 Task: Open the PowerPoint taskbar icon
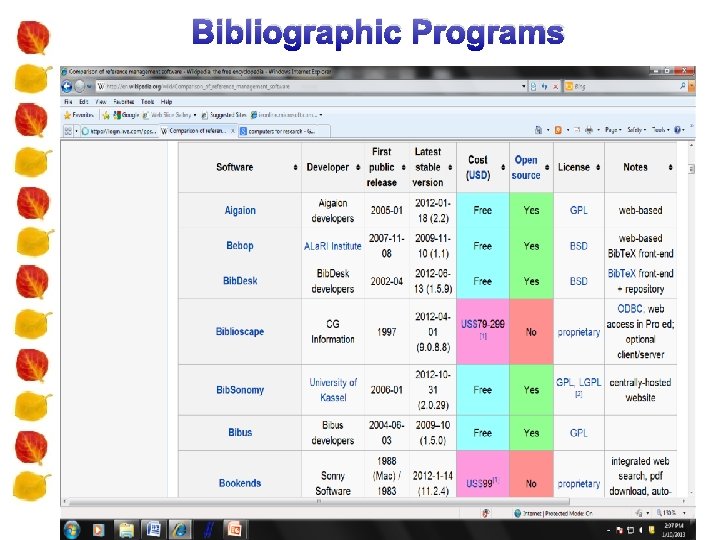235,530
